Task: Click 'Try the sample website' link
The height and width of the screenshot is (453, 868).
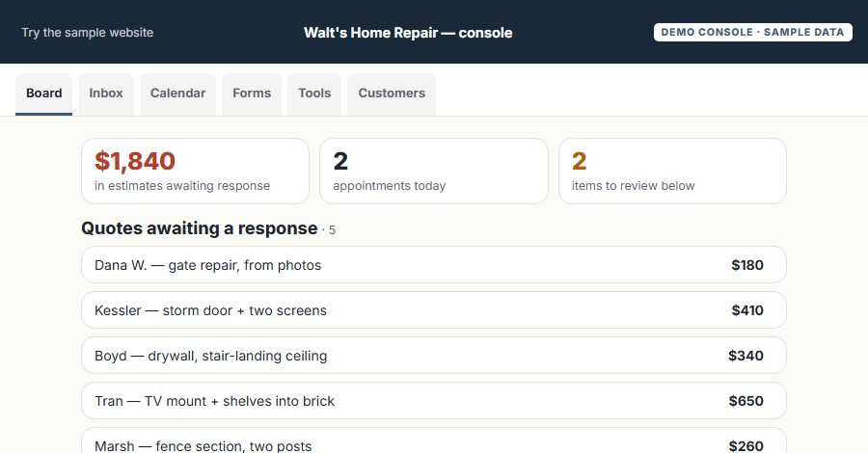Action: tap(88, 33)
